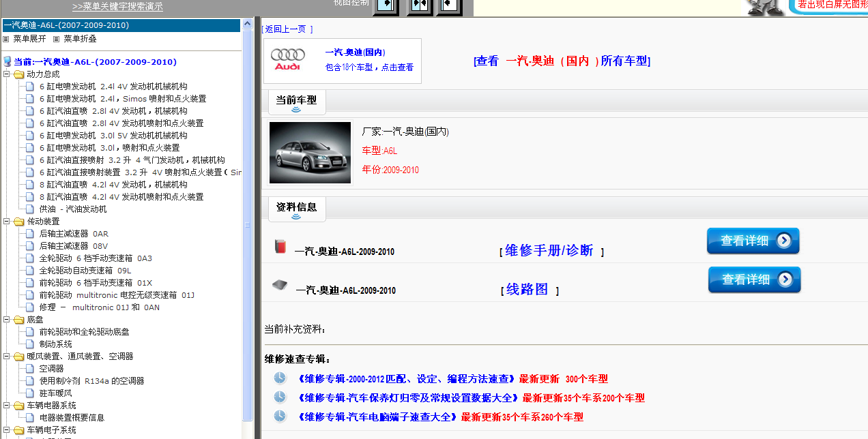Screen dimensions: 868x439
Task: Click the small icon before 菜单展开
Action: 6,39
